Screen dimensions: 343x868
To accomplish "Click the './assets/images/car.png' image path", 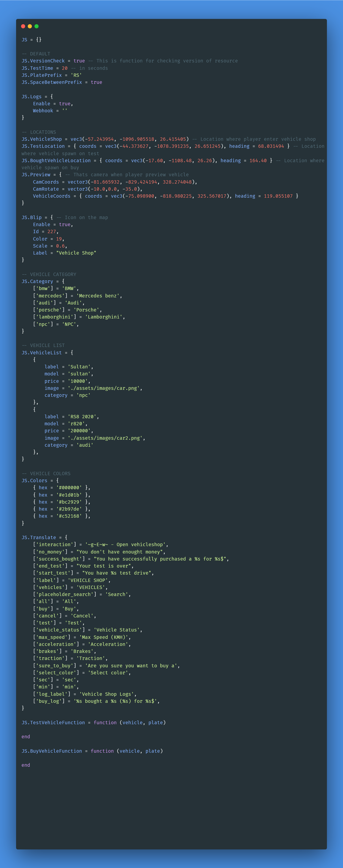I will pos(103,388).
